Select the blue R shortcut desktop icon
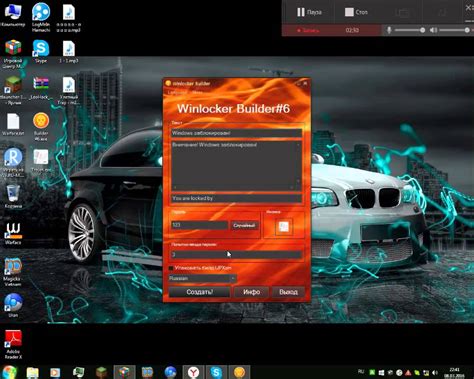Viewport: 474px width, 379px height. tap(13, 162)
